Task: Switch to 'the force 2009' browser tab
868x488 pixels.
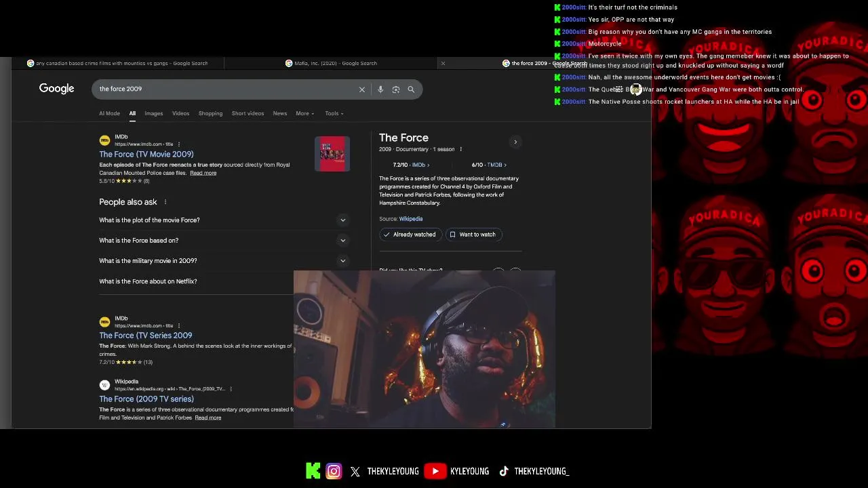Action: tap(545, 64)
